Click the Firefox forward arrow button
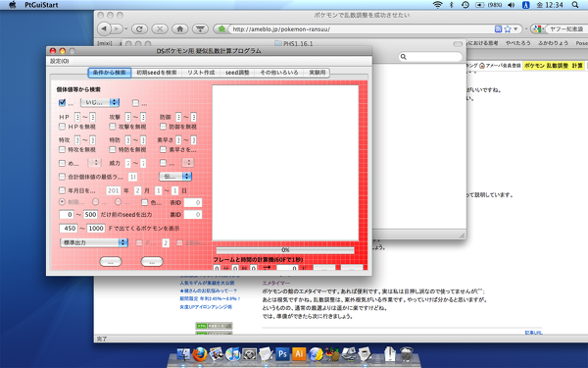This screenshot has width=588, height=368. pos(117,28)
